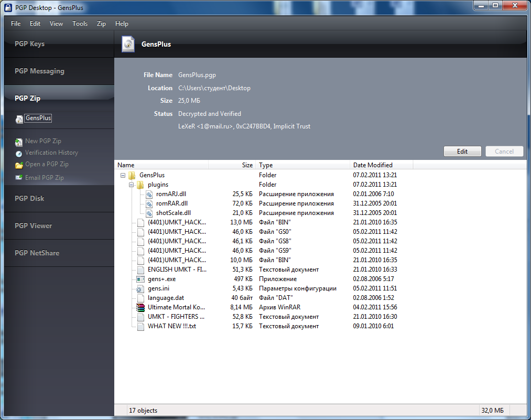Viewport: 531px width, 420px height.
Task: Select the plugins folder name
Action: (x=158, y=185)
